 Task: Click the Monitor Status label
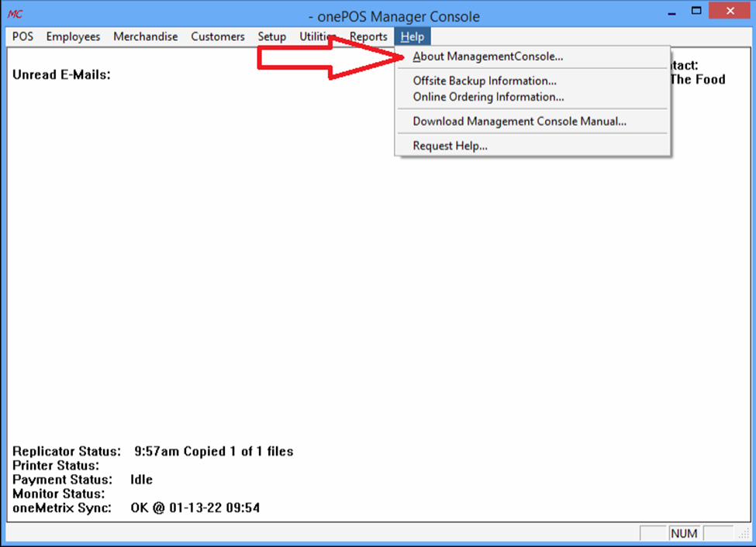pyautogui.click(x=58, y=494)
